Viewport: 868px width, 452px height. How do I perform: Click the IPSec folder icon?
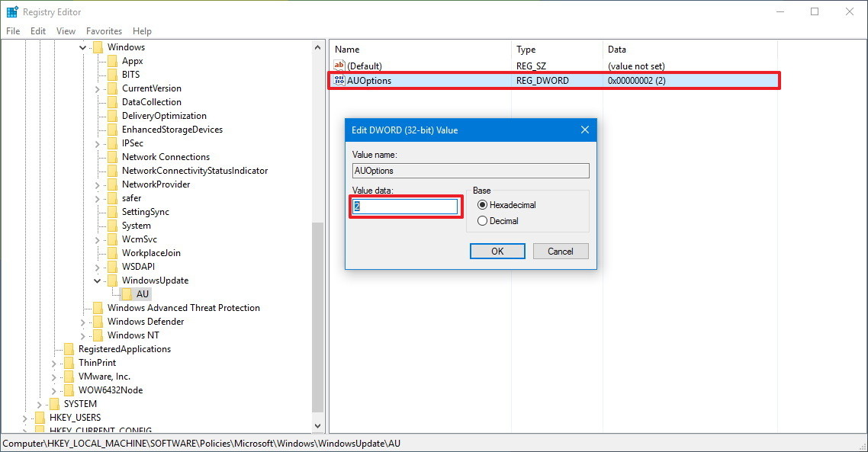click(x=112, y=143)
